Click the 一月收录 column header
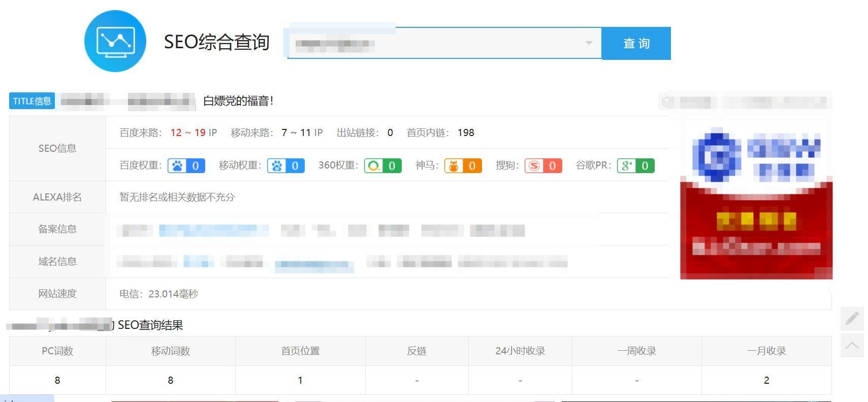 pos(766,351)
